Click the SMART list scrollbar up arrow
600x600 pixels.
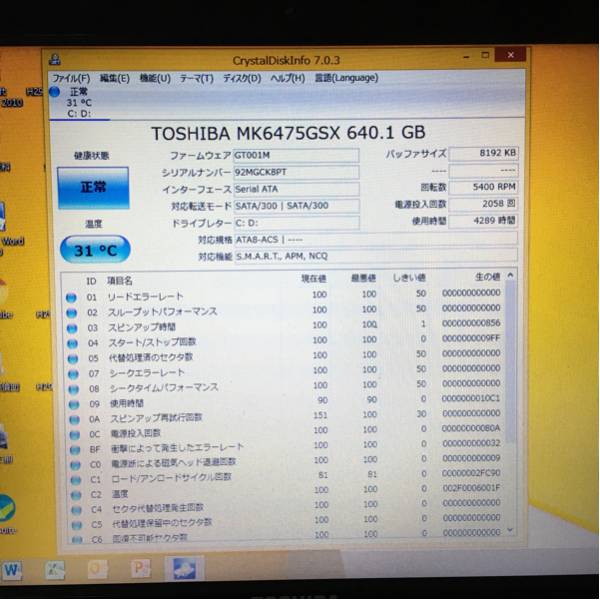[x=510, y=275]
